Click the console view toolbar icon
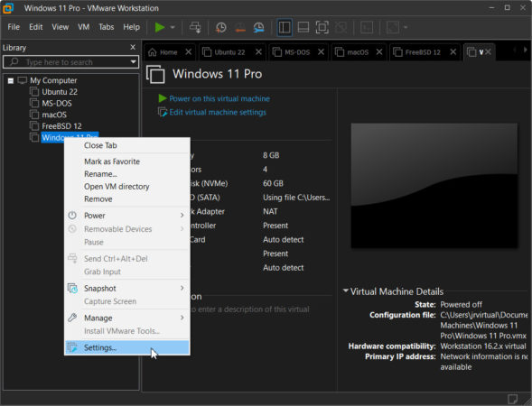Image resolution: width=532 pixels, height=406 pixels. coord(367,27)
